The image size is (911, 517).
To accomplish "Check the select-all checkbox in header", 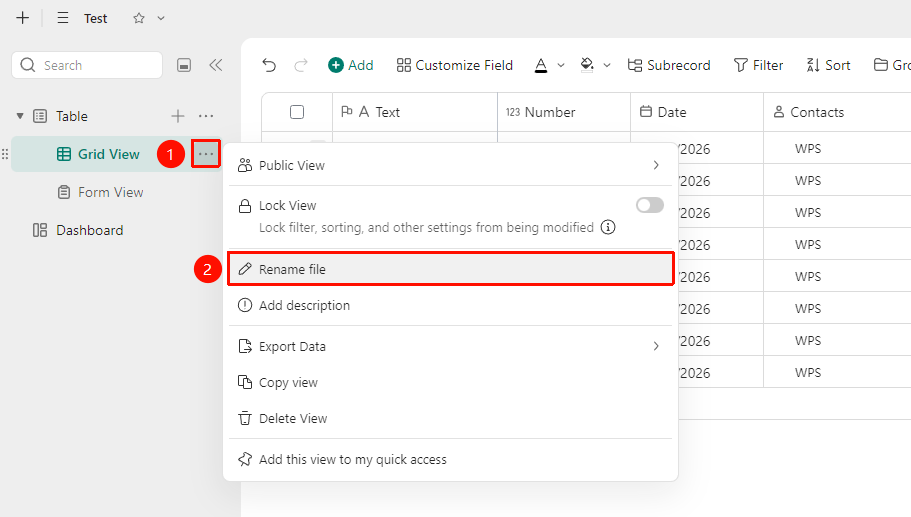I will coord(297,112).
